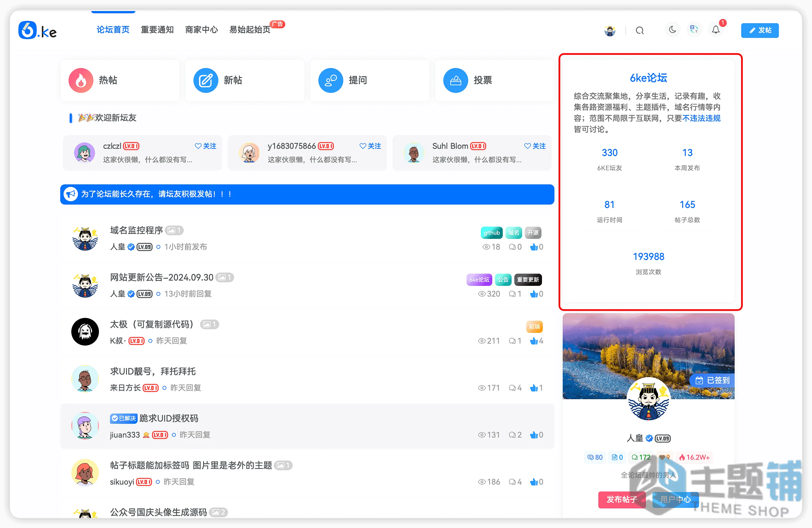Viewport: 812px width, 528px height.
Task: Select the 重要更新 tag
Action: [x=528, y=280]
